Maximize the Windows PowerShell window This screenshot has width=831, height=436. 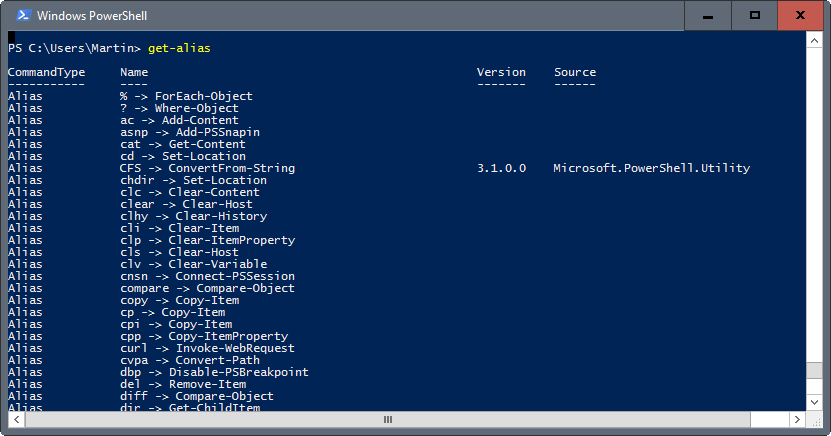pos(755,16)
